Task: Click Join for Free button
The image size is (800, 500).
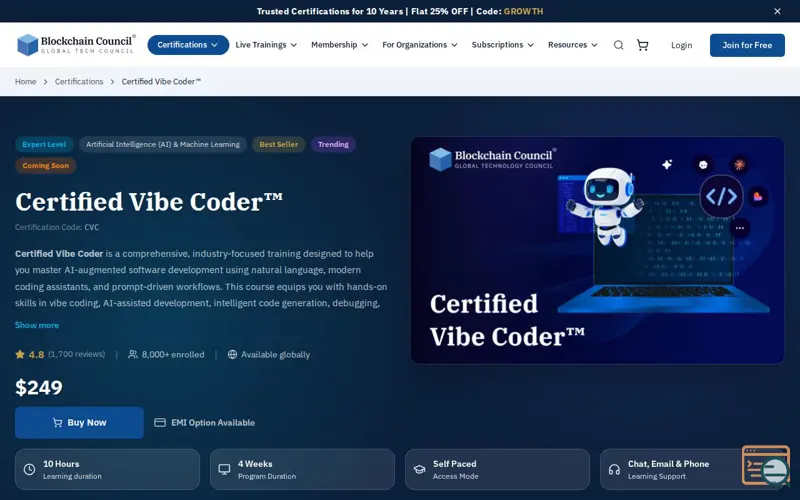Action: click(x=747, y=45)
